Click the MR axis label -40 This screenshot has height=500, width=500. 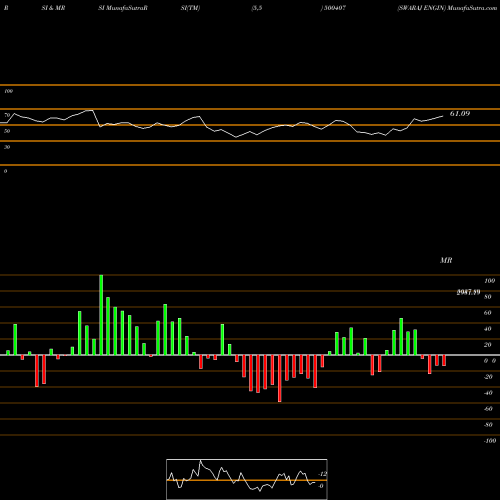point(488,393)
